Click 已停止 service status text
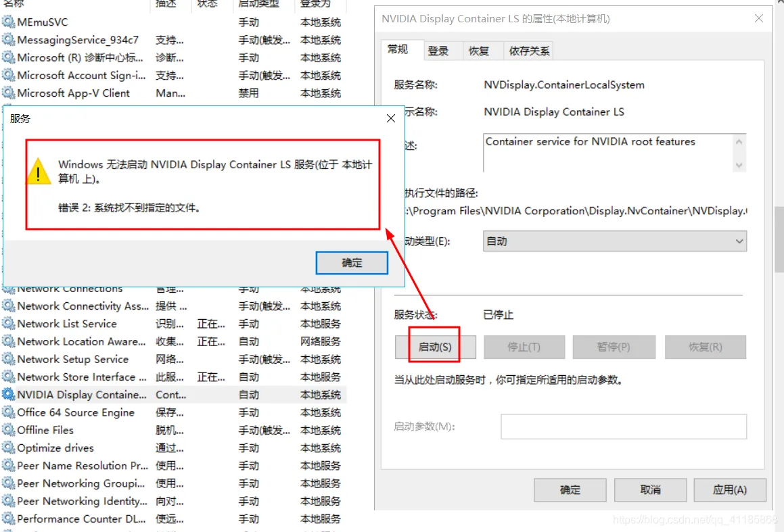The height and width of the screenshot is (532, 784). tap(498, 315)
